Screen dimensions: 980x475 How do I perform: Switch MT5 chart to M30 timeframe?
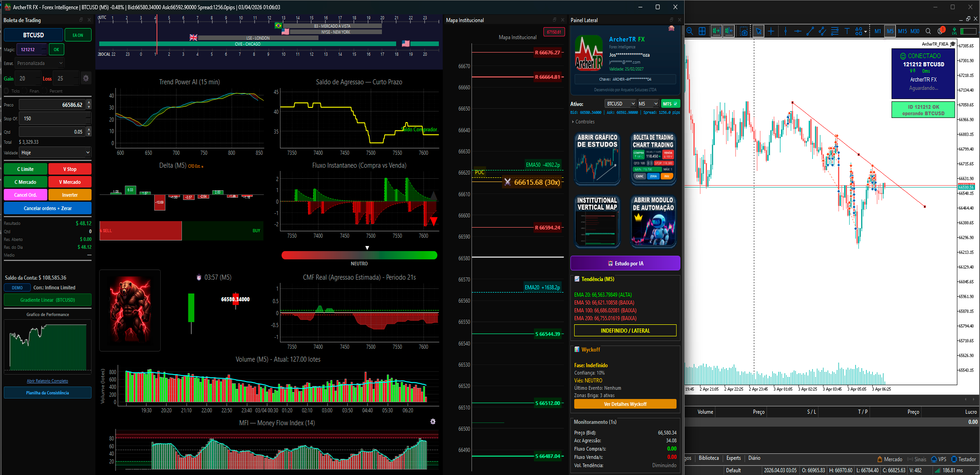click(915, 31)
